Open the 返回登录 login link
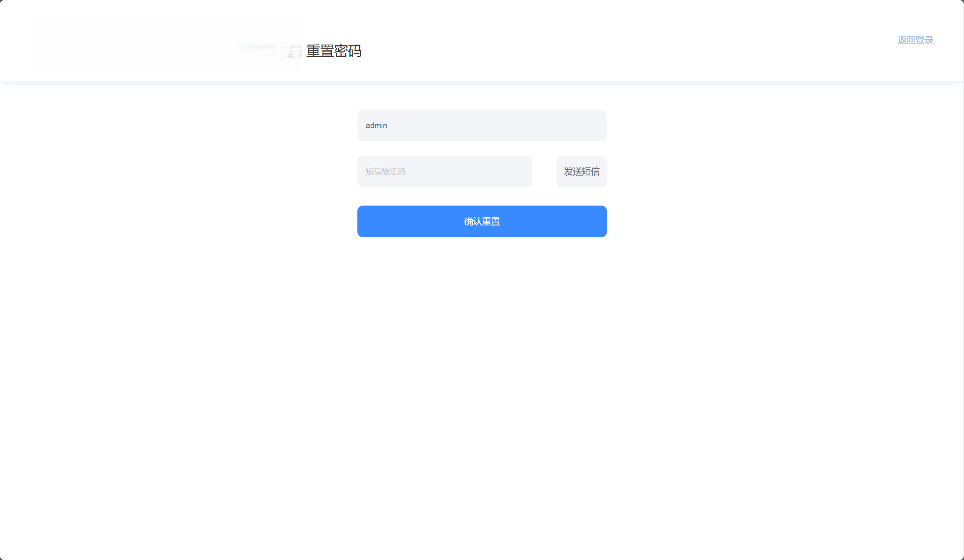This screenshot has width=964, height=560. (915, 40)
